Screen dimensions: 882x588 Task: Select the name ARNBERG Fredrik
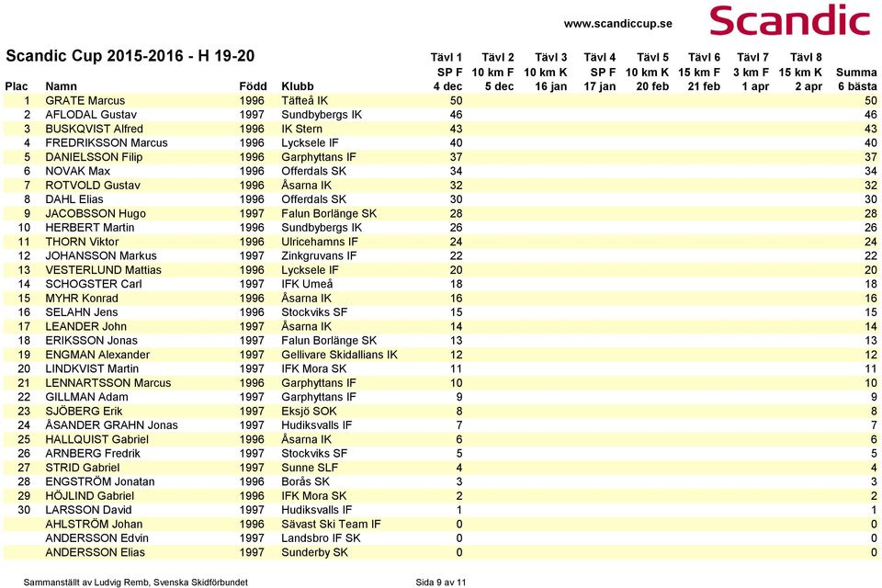(x=93, y=454)
